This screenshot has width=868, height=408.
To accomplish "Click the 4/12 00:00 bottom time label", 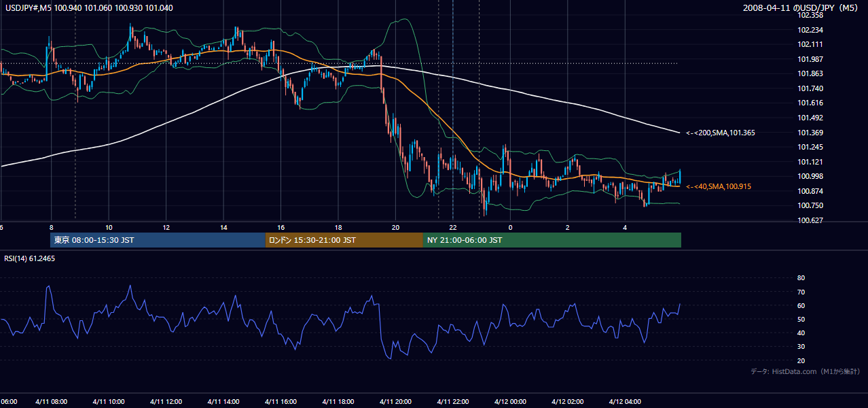I will pos(510,402).
